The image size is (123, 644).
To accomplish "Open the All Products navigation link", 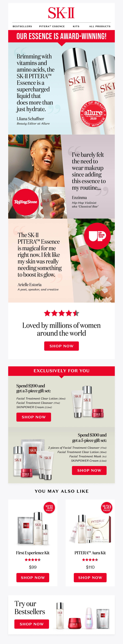I will pos(100,26).
